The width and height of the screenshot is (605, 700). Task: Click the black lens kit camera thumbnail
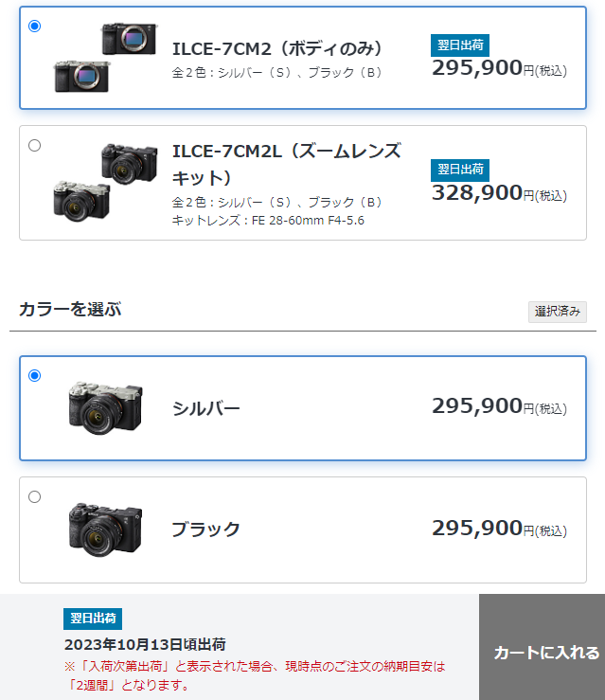pyautogui.click(x=130, y=163)
